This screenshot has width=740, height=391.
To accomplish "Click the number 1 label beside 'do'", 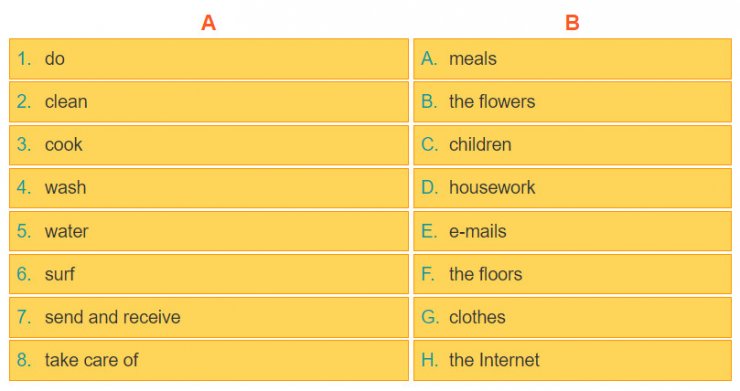I will 24,59.
